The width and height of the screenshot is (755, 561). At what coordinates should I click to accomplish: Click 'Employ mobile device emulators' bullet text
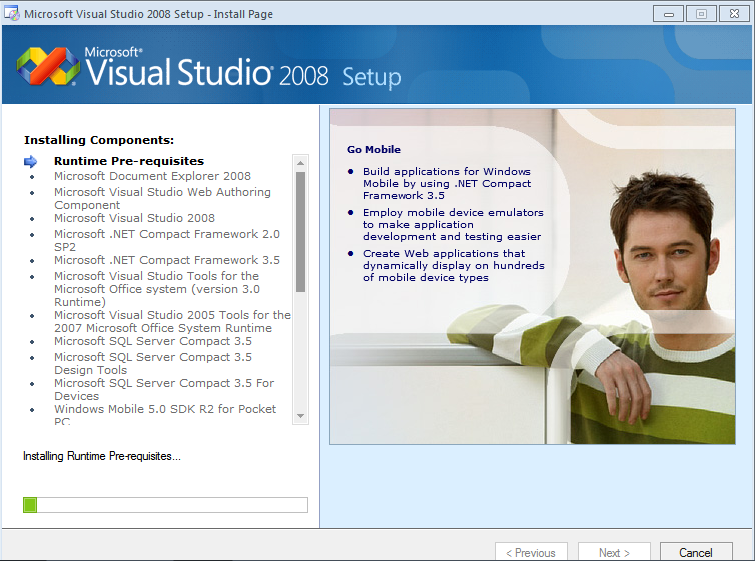453,224
